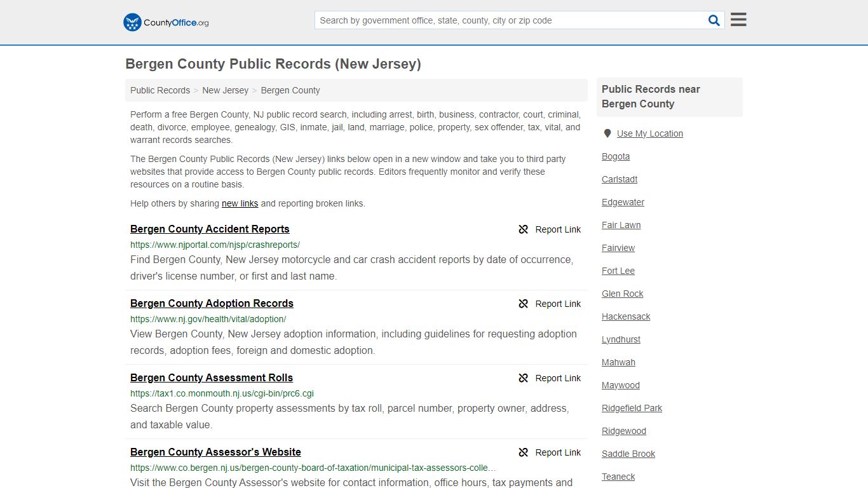Go to Public Records breadcrumb
The height and width of the screenshot is (488, 868).
pyautogui.click(x=160, y=90)
